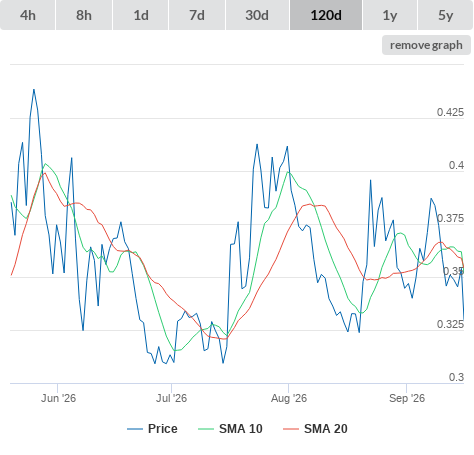Click the Jul '26 axis label

point(171,398)
